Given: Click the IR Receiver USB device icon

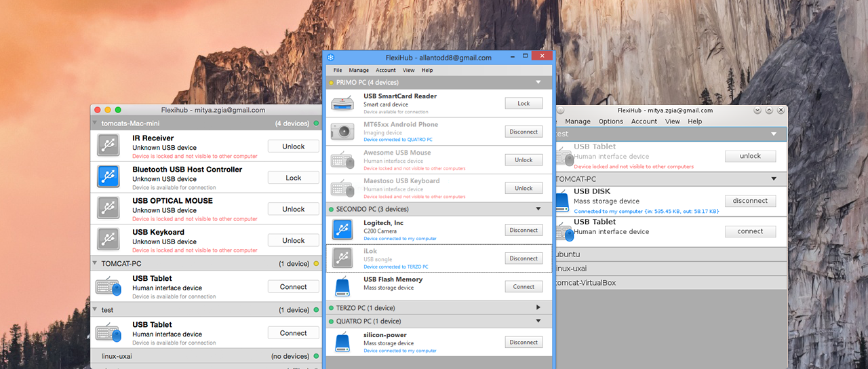Looking at the screenshot, I should 108,146.
